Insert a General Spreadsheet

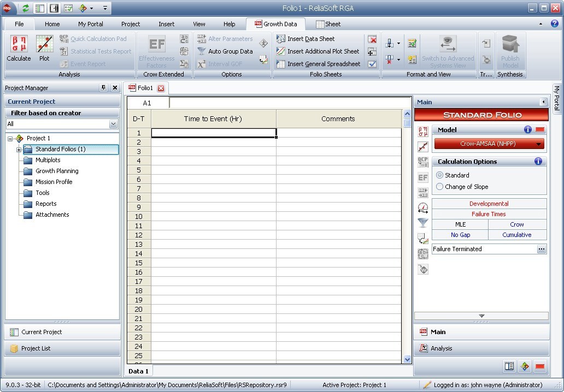(x=318, y=64)
